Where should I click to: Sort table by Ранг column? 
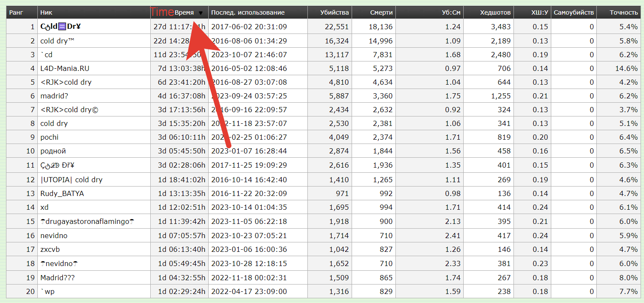pyautogui.click(x=16, y=12)
